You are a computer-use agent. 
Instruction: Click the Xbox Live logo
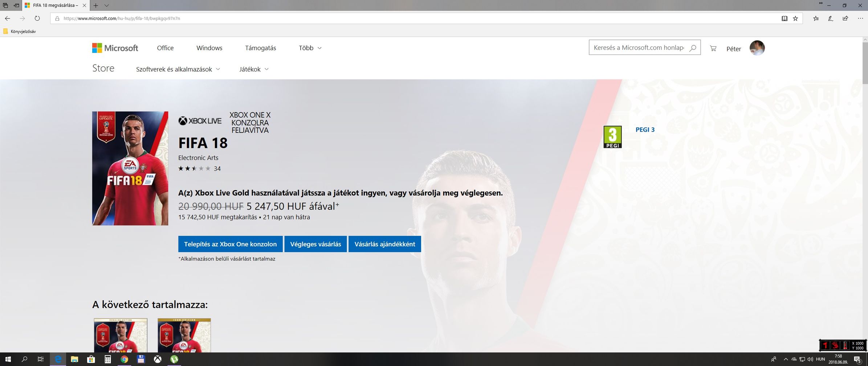[200, 121]
